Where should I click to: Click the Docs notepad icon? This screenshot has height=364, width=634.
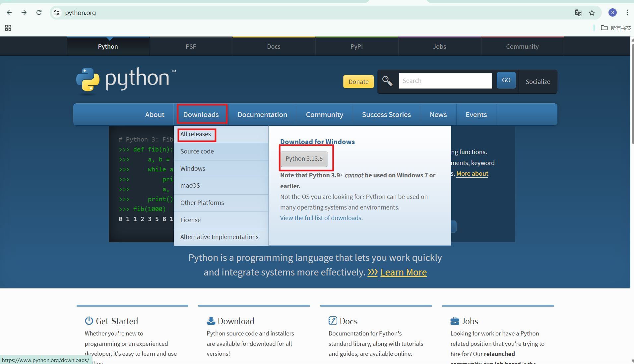tap(333, 321)
